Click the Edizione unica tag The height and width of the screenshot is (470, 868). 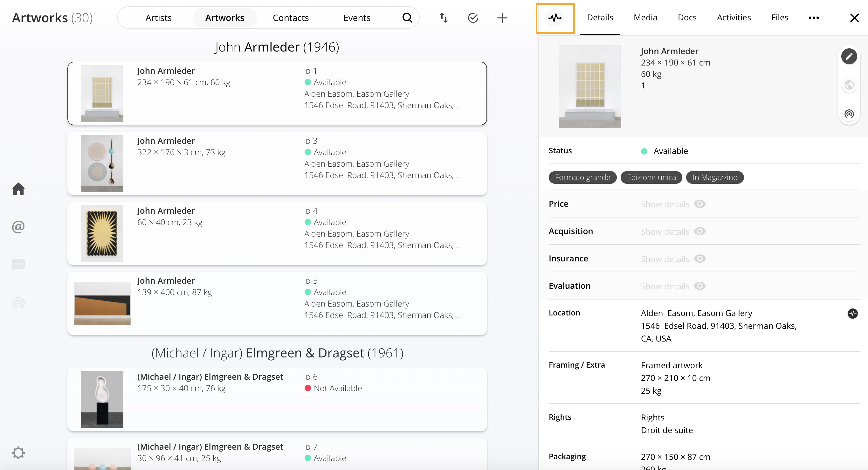[x=651, y=177]
